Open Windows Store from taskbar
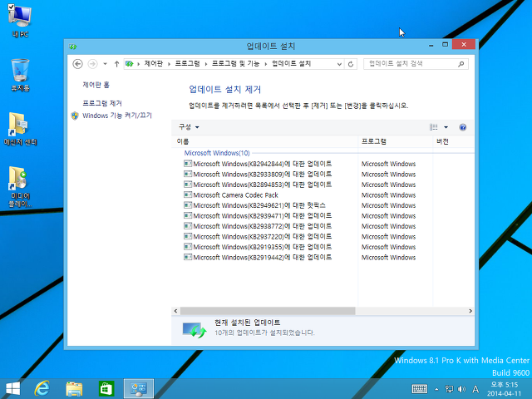The height and width of the screenshot is (399, 532). [x=106, y=389]
